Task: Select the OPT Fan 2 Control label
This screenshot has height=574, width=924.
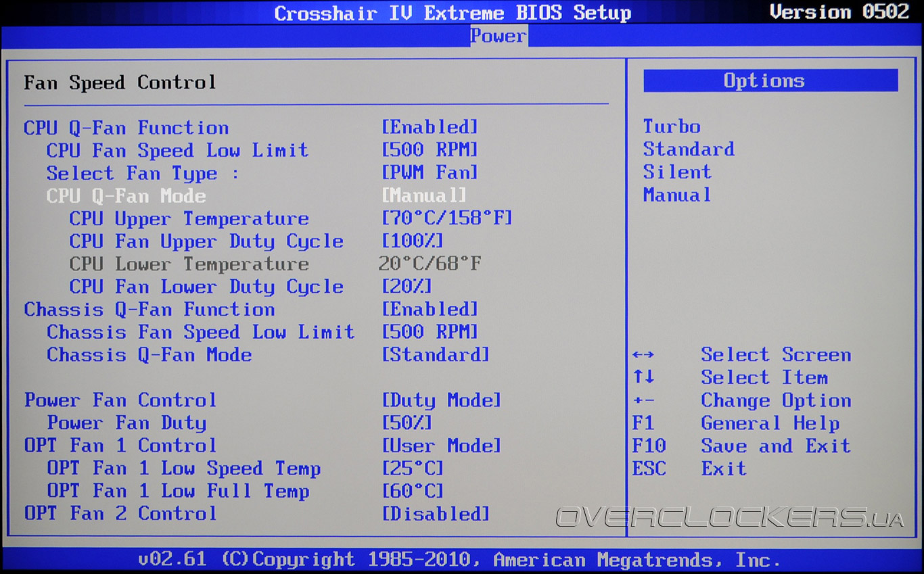Action: 120,513
